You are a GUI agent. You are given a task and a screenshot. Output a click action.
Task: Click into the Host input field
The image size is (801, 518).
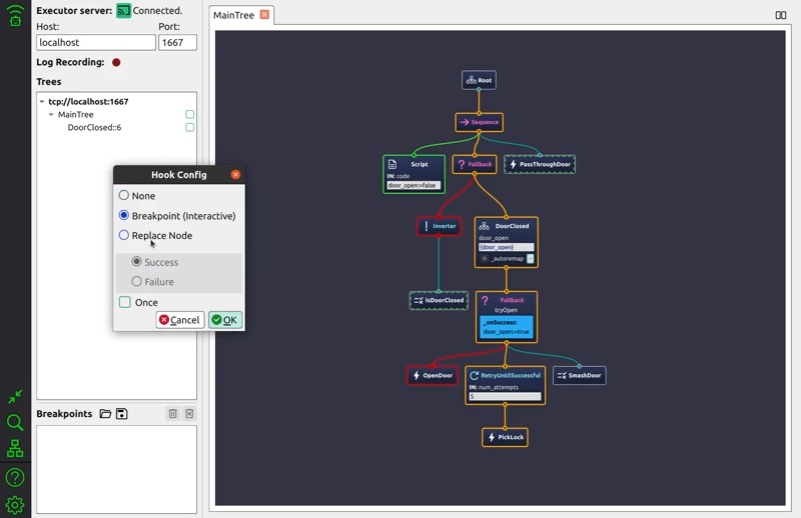pos(96,43)
